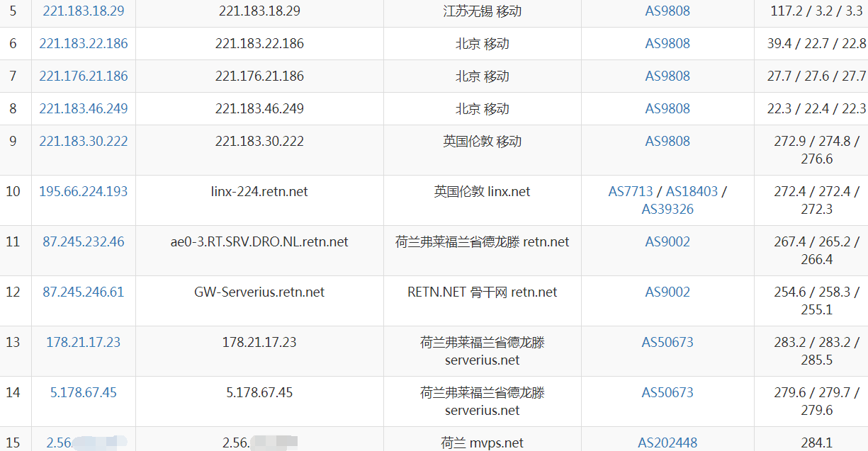868x451 pixels.
Task: Select hostname cell 178.21.17.23
Action: 259,343
